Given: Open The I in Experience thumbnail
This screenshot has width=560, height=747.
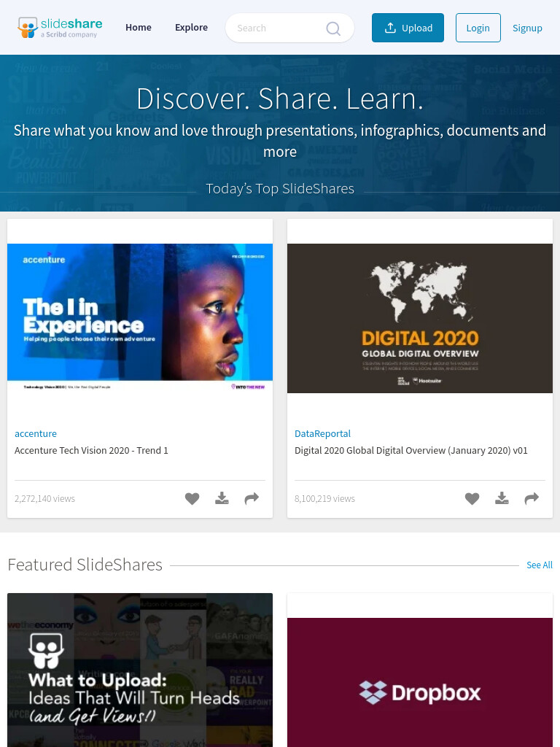Looking at the screenshot, I should (140, 318).
